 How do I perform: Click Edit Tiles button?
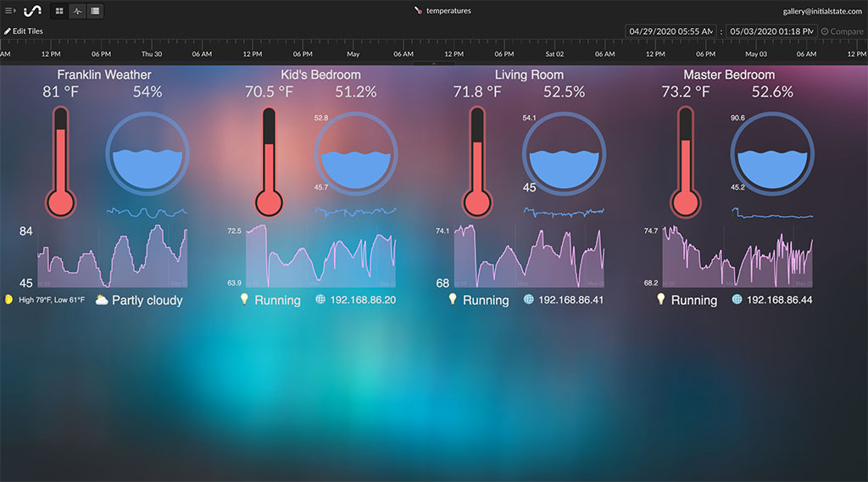point(24,31)
